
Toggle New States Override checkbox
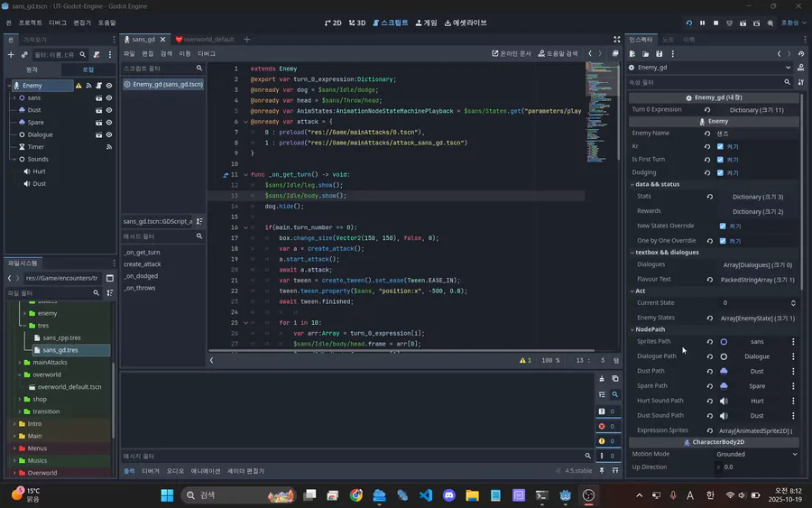(x=723, y=226)
